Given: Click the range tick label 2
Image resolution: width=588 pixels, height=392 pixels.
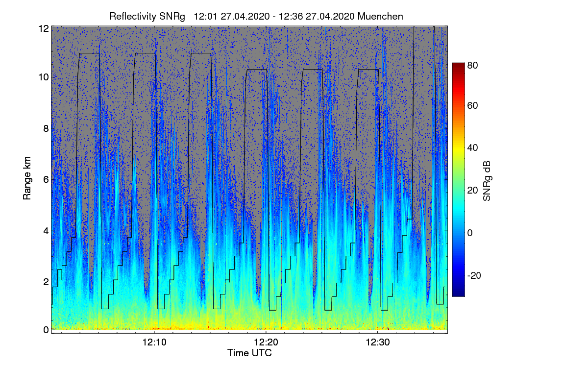Looking at the screenshot, I should click(x=46, y=282).
